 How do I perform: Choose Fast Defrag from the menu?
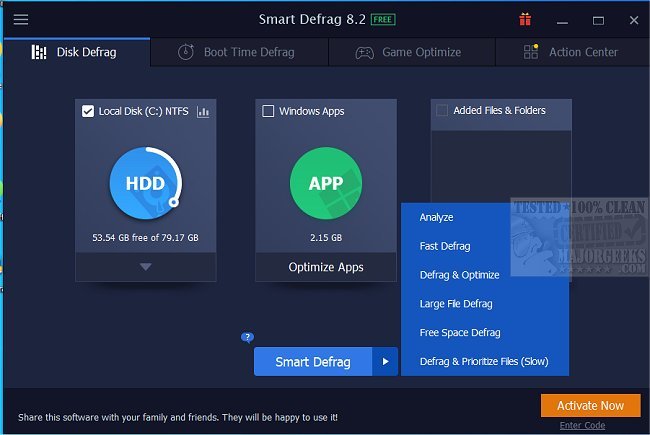point(445,246)
